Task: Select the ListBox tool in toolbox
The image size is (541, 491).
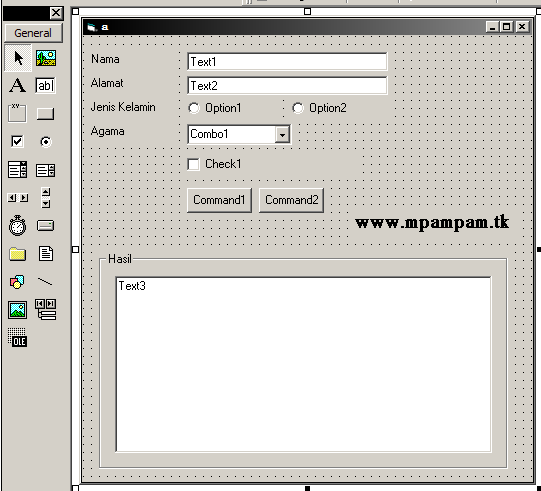Action: click(x=46, y=170)
